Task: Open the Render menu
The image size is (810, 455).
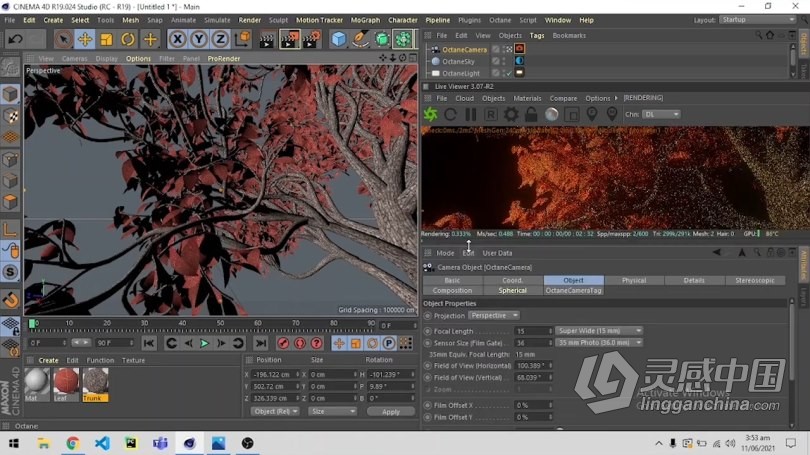Action: (250, 20)
